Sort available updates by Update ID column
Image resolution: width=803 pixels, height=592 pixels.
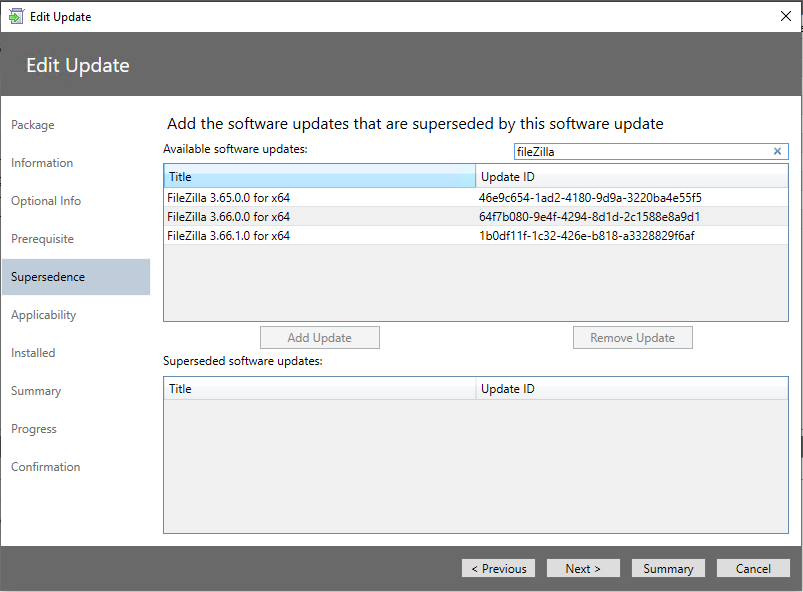point(631,177)
